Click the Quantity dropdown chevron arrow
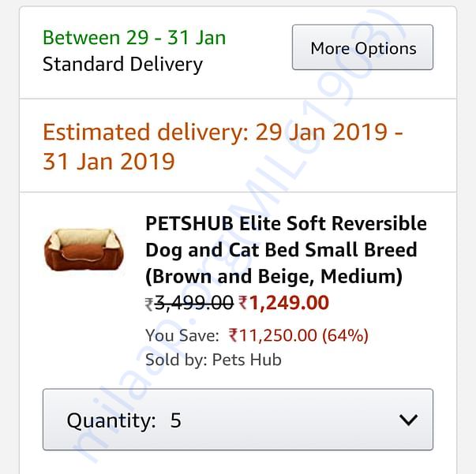This screenshot has height=474, width=476. 408,420
